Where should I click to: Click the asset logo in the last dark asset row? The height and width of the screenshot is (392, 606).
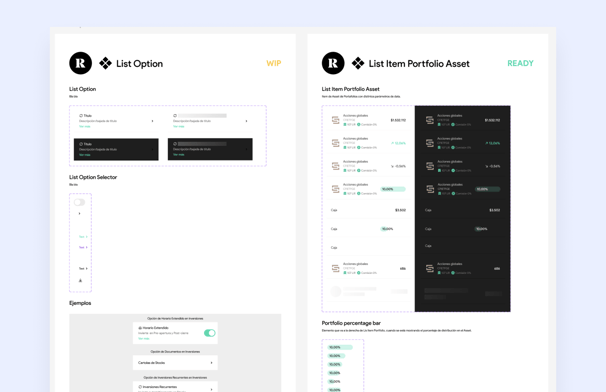click(x=430, y=268)
